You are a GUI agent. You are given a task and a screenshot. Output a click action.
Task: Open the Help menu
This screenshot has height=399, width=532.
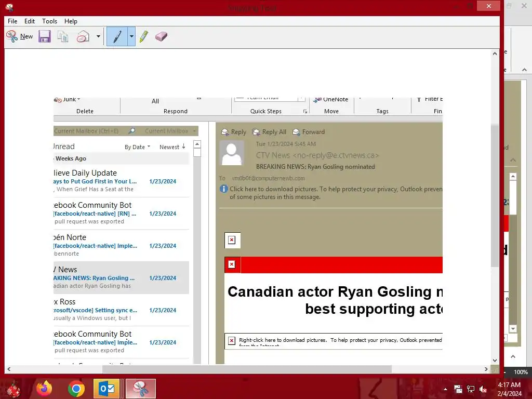[x=71, y=21]
